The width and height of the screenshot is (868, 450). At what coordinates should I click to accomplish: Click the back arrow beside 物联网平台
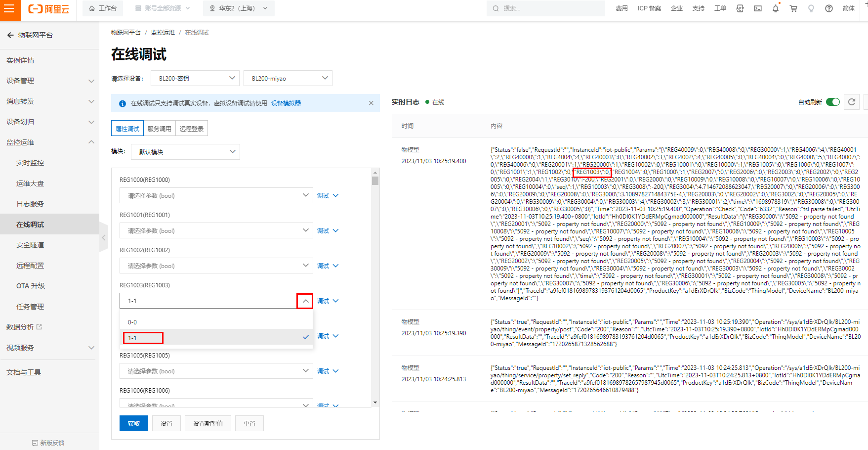(10, 35)
